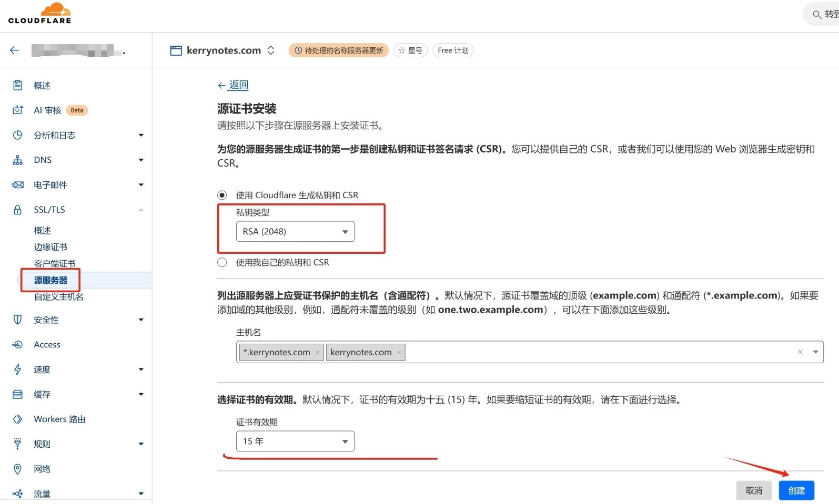Open 自定义主机名 submenu item
Image resolution: width=839 pixels, height=504 pixels.
[x=59, y=296]
